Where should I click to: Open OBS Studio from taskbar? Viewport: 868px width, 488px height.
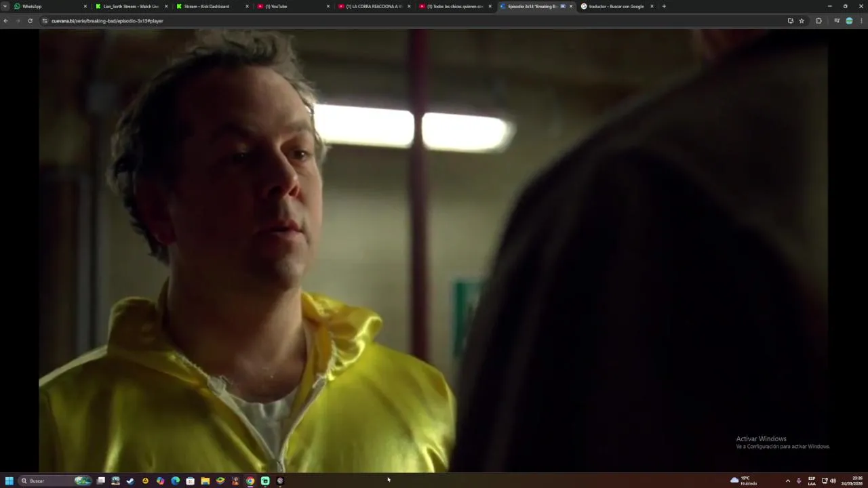280,481
